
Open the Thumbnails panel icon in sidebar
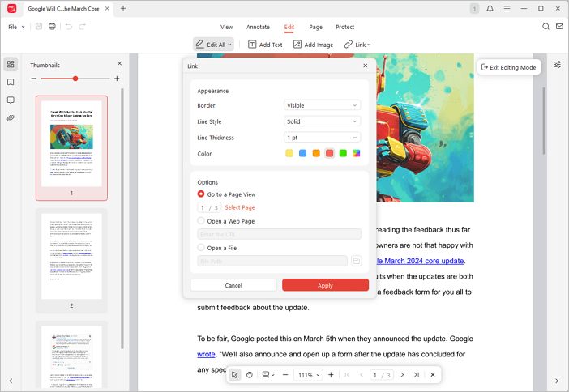11,64
